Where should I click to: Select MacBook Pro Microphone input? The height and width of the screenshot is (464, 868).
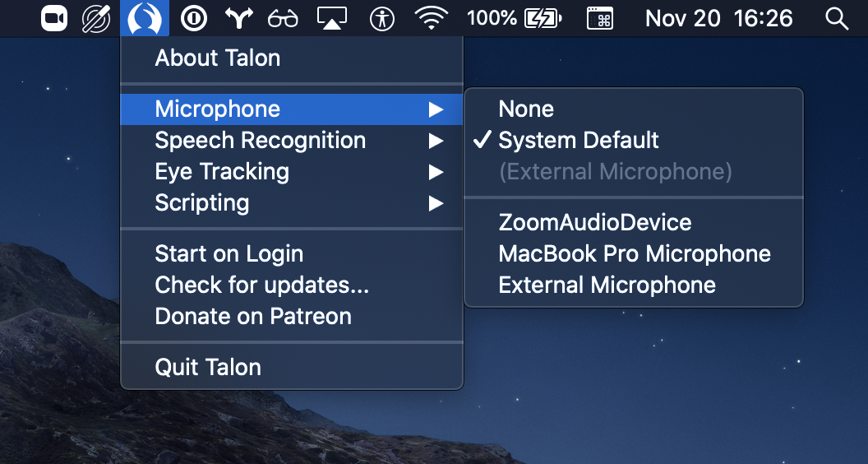[x=635, y=254]
